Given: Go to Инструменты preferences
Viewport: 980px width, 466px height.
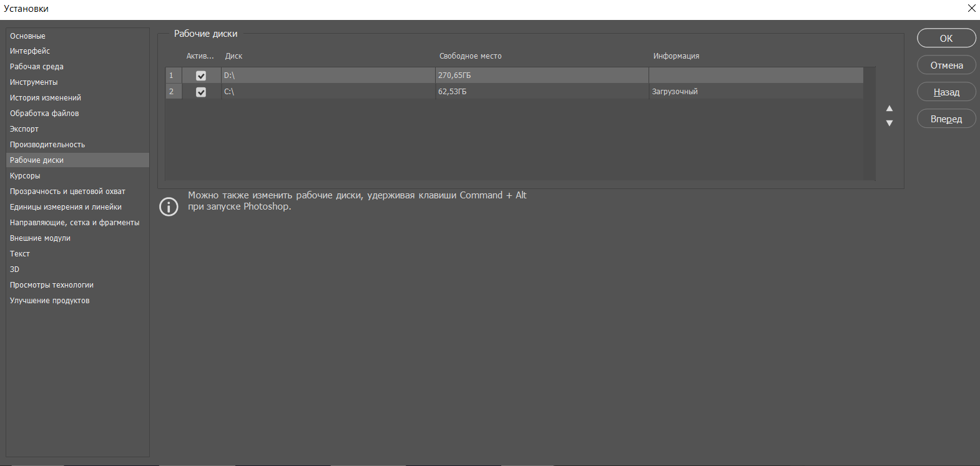Looking at the screenshot, I should point(78,82).
